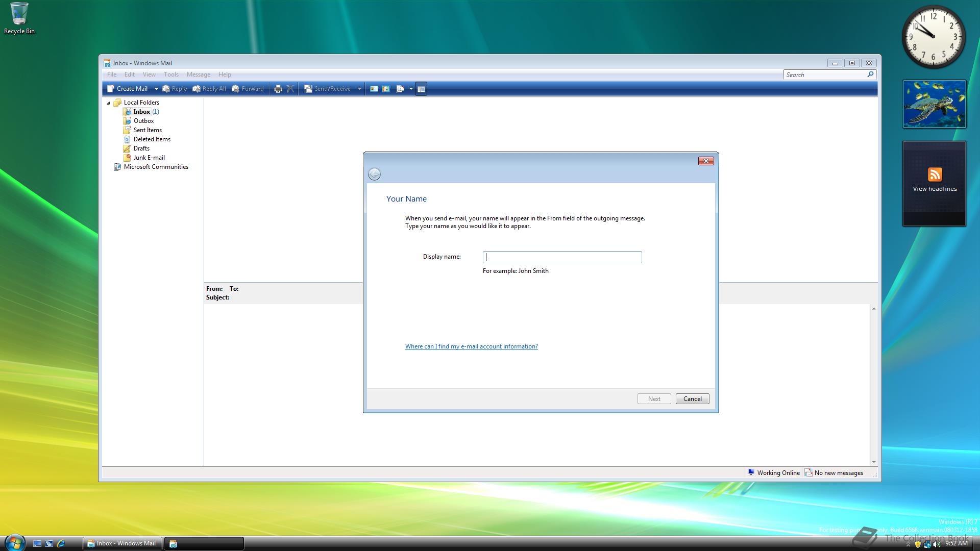Open the File menu
This screenshot has height=551, width=980.
point(112,74)
